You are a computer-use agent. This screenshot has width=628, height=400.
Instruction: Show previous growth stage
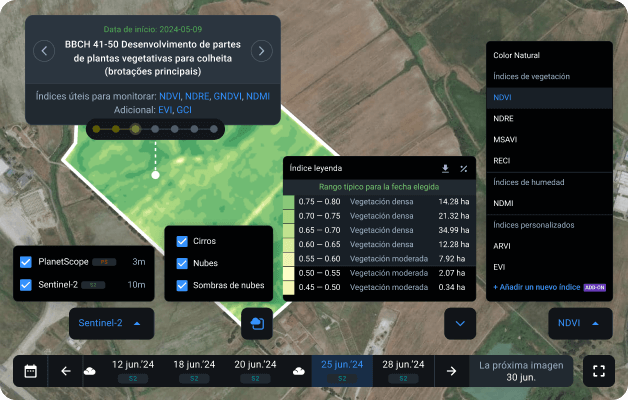pos(44,51)
